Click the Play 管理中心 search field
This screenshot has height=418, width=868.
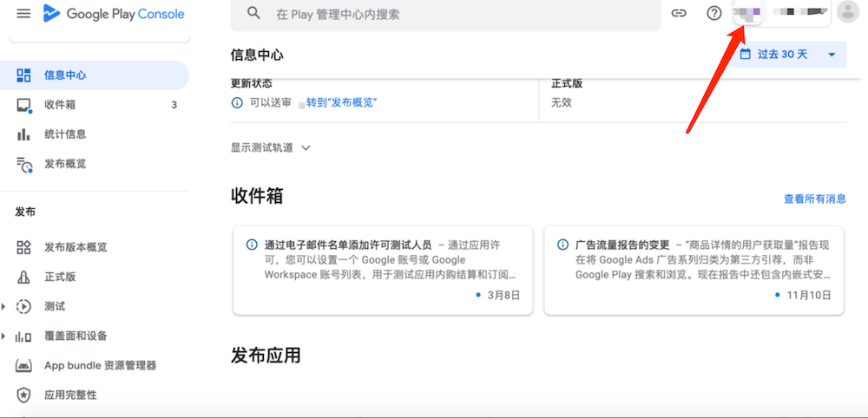(x=451, y=15)
